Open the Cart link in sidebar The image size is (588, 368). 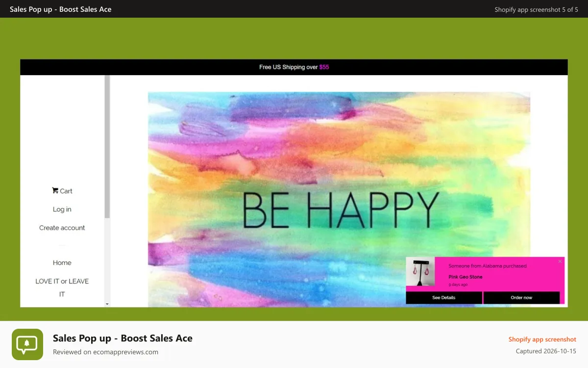coord(62,191)
